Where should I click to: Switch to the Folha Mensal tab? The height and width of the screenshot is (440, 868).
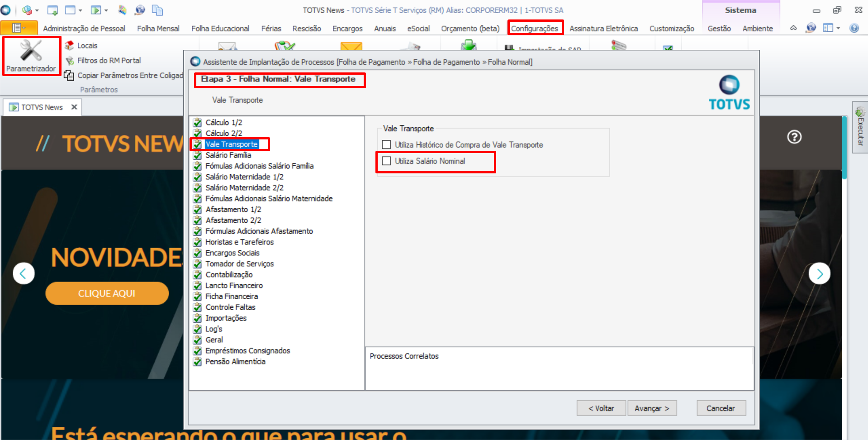158,29
